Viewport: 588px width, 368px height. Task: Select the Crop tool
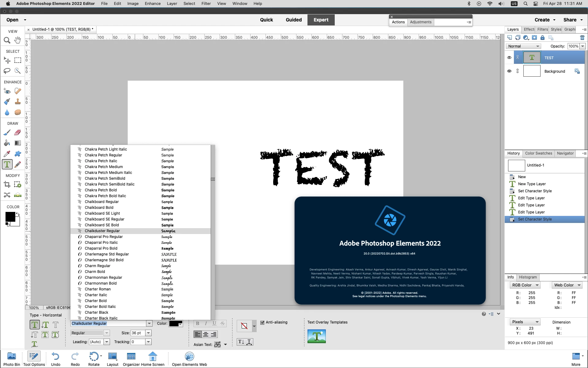pyautogui.click(x=7, y=184)
